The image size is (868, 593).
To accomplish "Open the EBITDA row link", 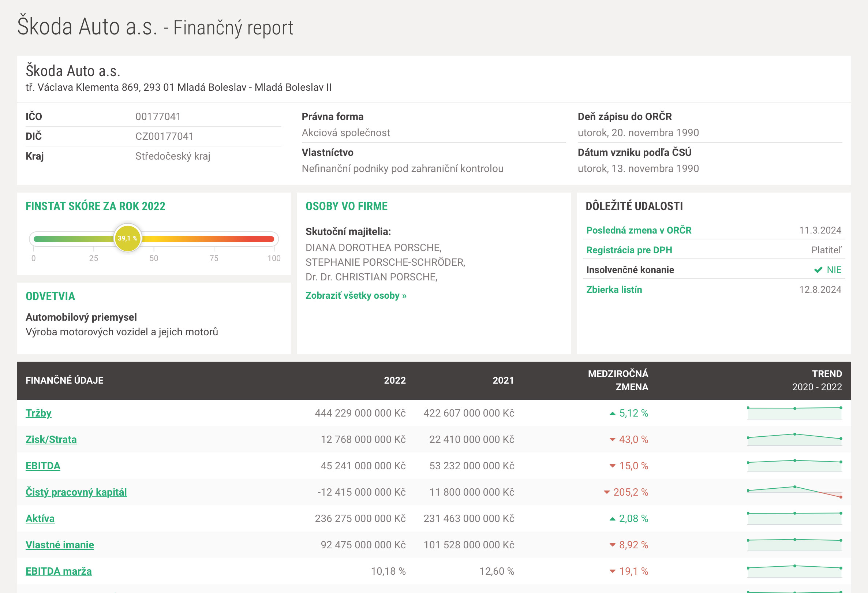I will pos(43,466).
